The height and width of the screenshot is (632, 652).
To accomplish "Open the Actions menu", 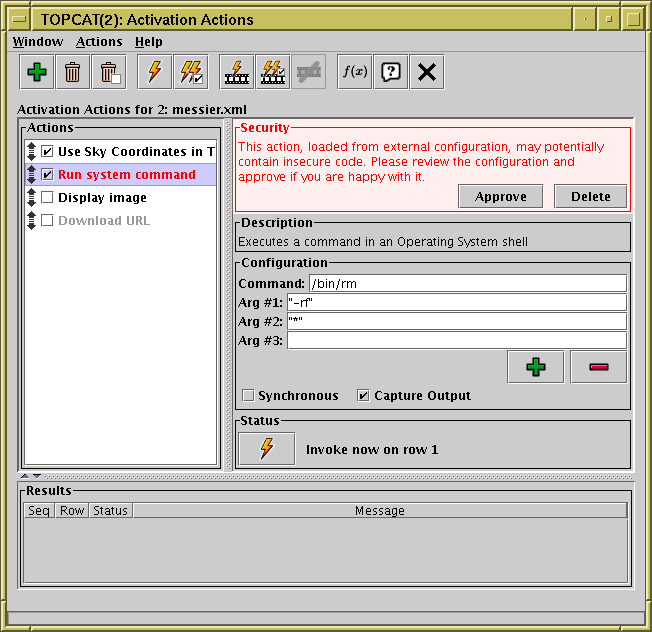I will [99, 42].
